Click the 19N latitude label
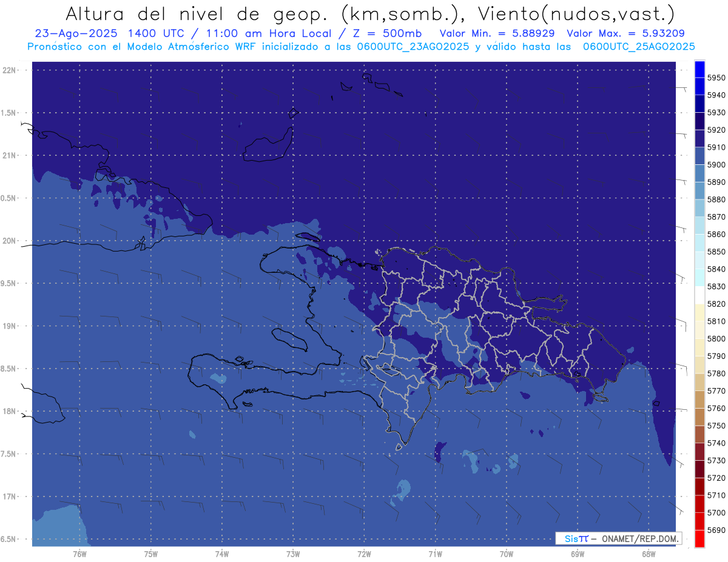 pos(10,326)
